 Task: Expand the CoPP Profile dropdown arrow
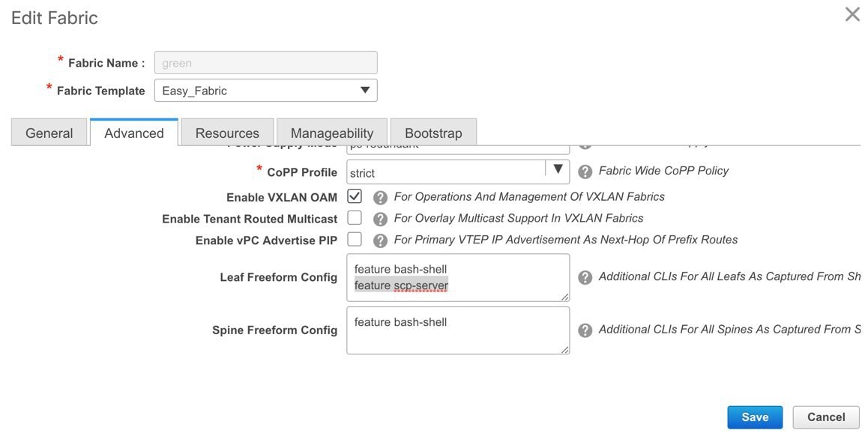[x=558, y=169]
